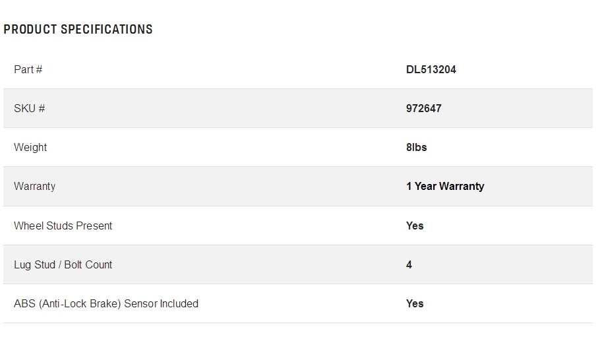Click SKU value 972647

[424, 108]
